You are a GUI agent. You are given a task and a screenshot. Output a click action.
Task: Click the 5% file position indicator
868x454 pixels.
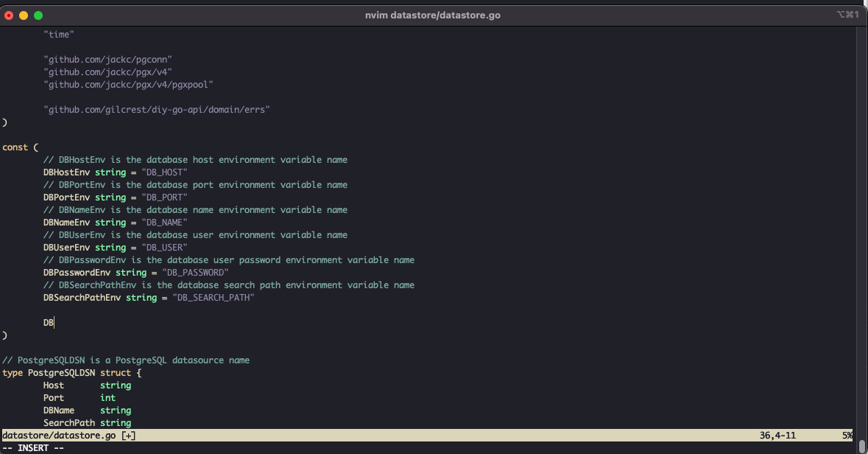click(847, 436)
